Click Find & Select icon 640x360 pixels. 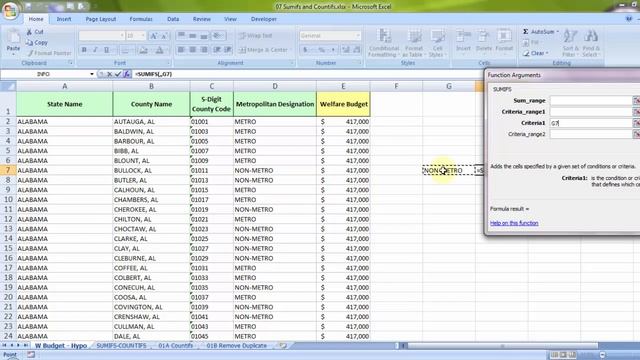pos(591,37)
